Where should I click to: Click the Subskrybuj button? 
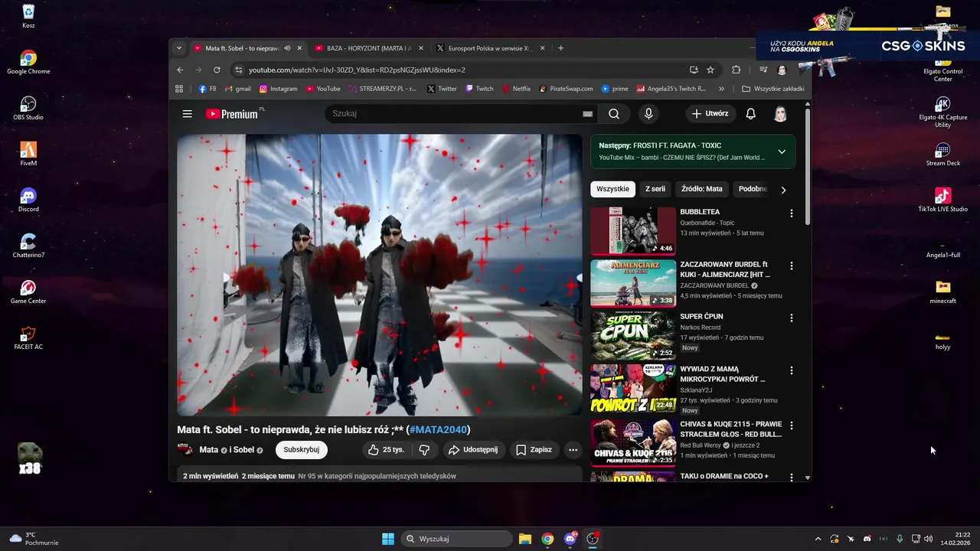[302, 450]
